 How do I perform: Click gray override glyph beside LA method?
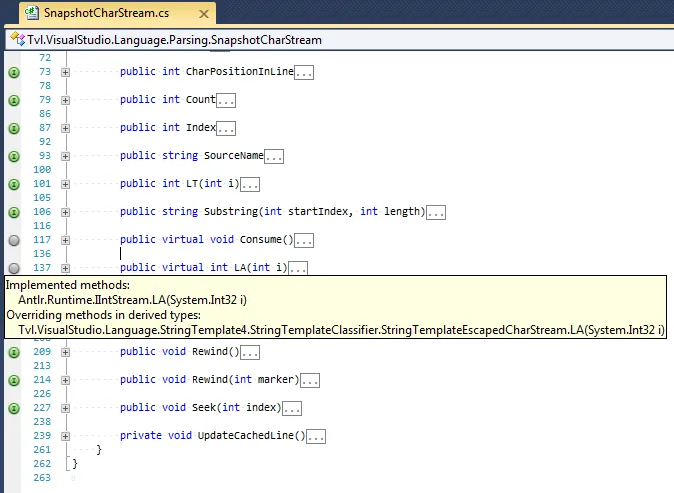click(x=14, y=268)
